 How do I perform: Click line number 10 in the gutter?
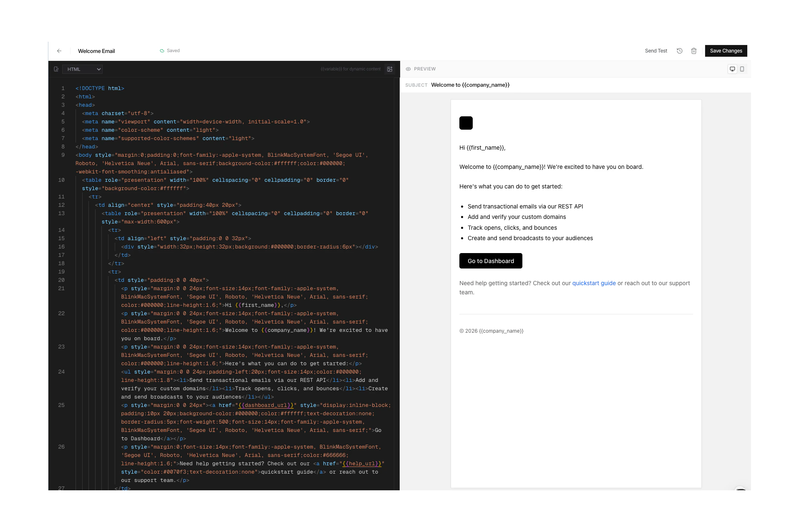[x=61, y=180]
